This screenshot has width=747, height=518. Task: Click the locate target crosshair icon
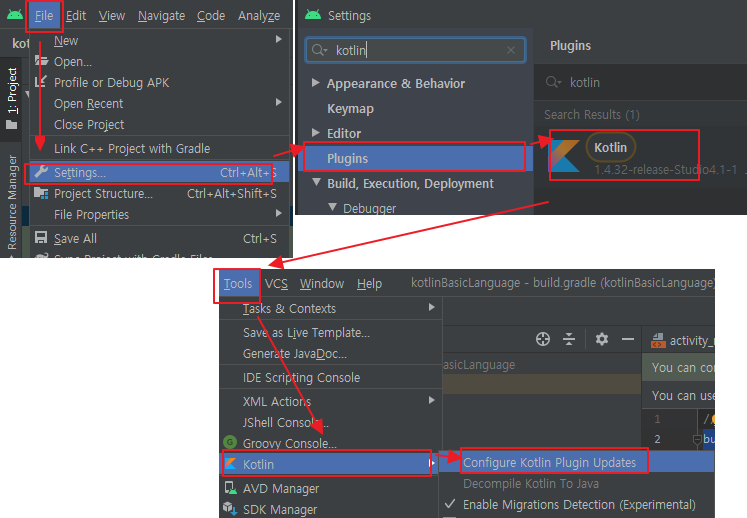point(543,339)
